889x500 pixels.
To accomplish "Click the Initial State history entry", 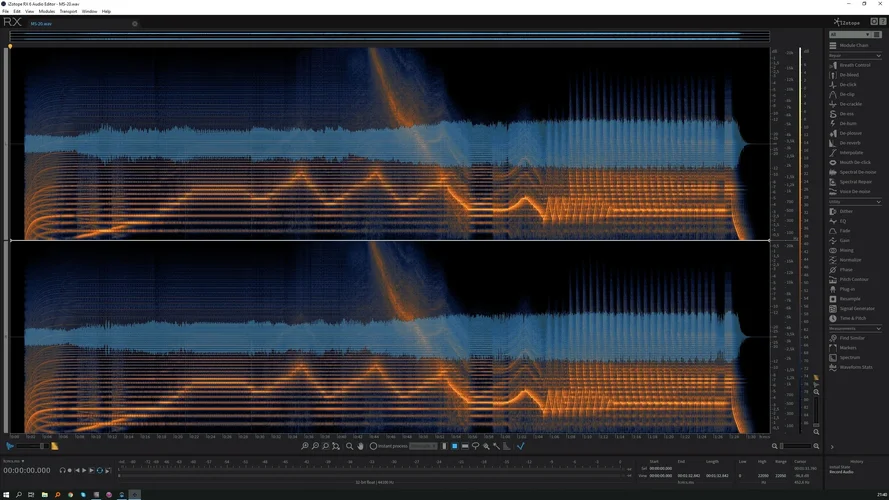I will (838, 465).
